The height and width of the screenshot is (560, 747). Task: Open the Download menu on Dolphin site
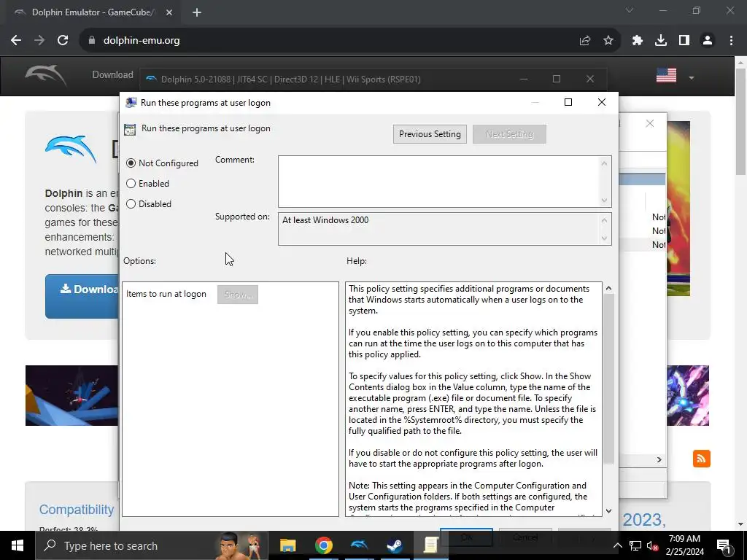click(x=112, y=75)
